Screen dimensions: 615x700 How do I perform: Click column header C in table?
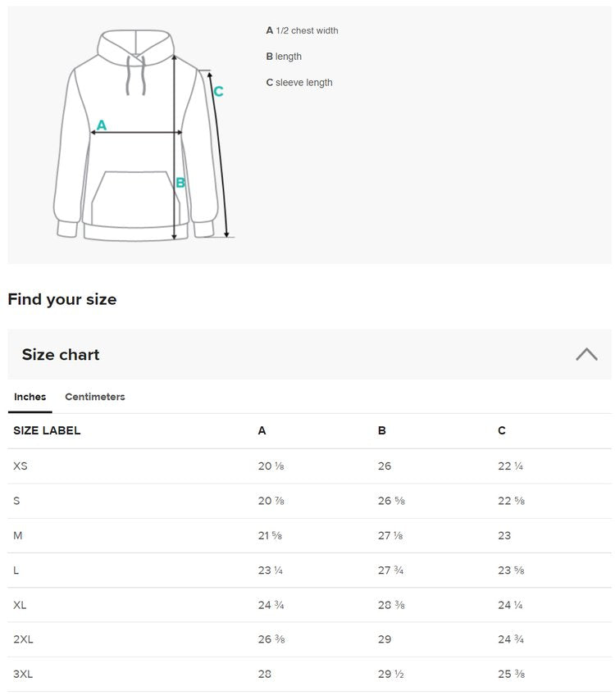coord(502,430)
